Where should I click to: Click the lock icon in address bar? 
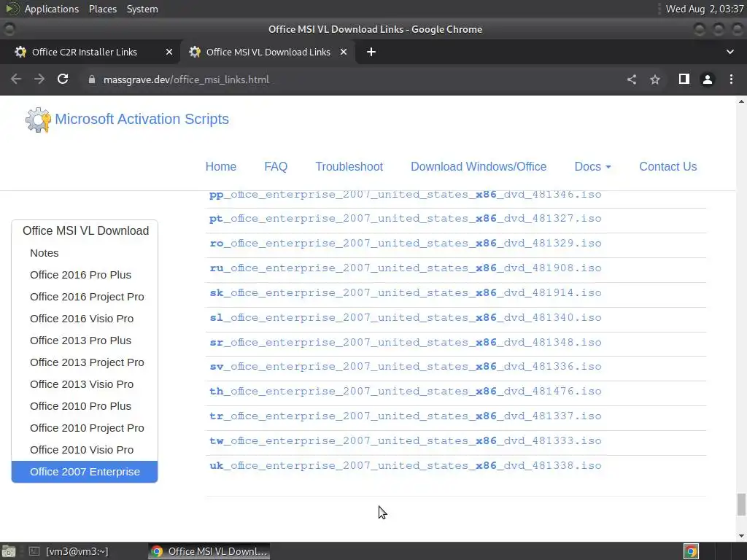92,79
